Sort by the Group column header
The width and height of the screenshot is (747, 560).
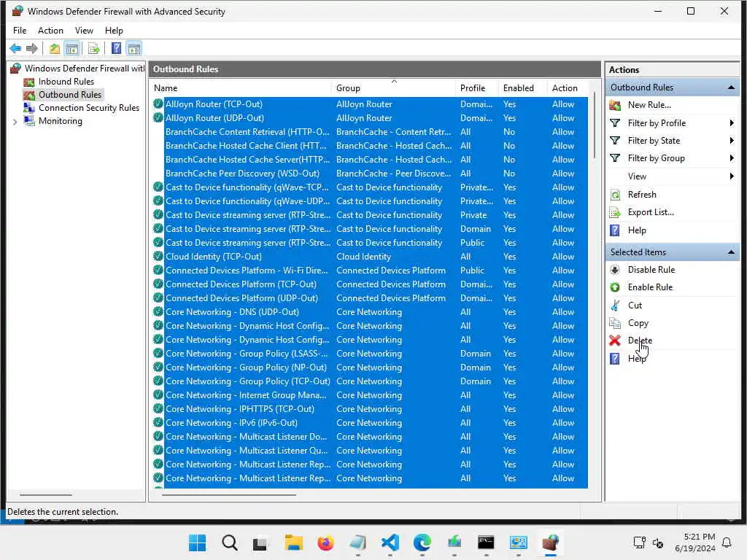click(393, 88)
